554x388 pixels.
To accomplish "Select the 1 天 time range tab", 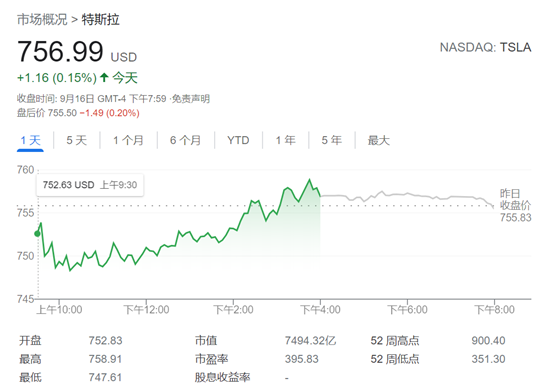I will [x=30, y=140].
